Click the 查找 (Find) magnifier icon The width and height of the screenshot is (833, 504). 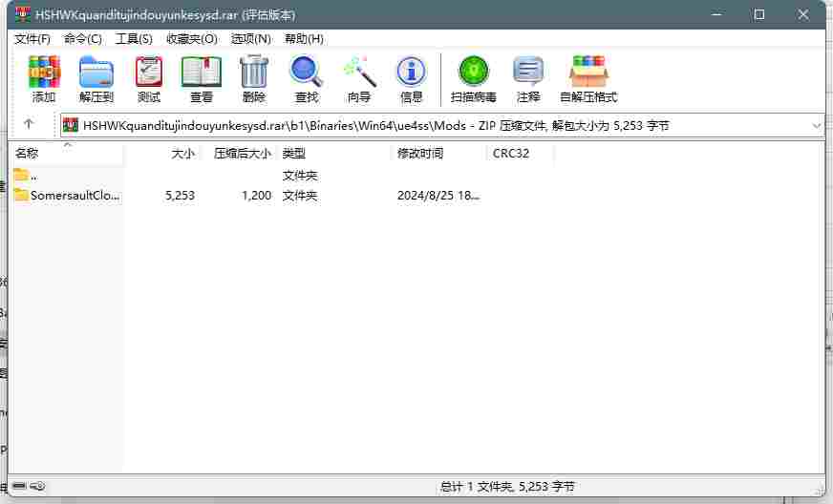click(x=307, y=72)
